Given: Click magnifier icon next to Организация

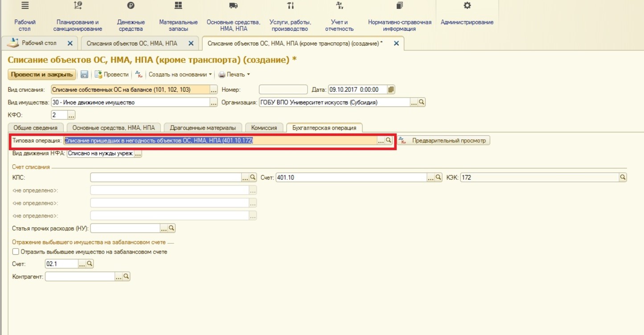Looking at the screenshot, I should point(422,102).
